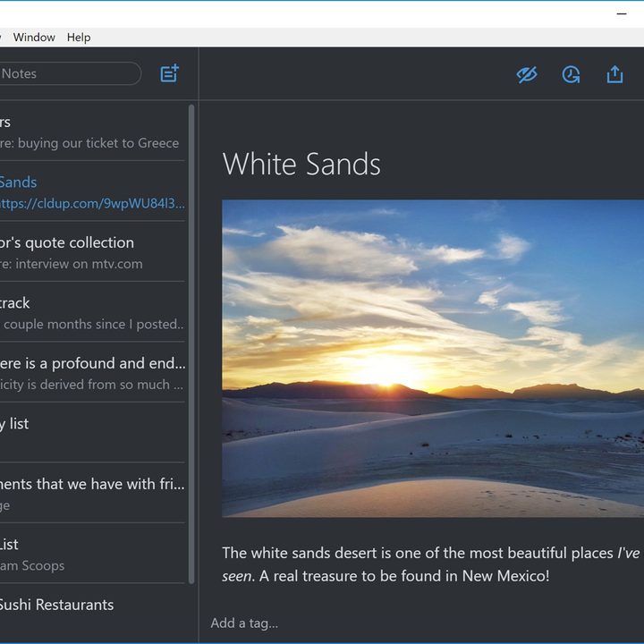Image resolution: width=644 pixels, height=644 pixels.
Task: Open the Sushi Restaurants note
Action: point(92,612)
